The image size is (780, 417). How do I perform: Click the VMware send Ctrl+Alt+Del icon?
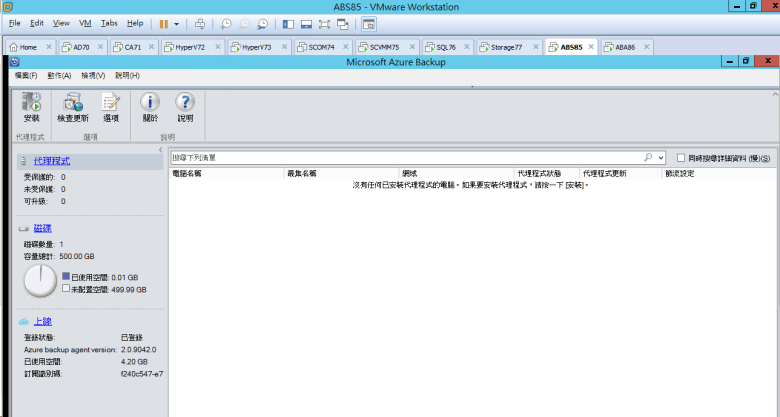point(199,23)
